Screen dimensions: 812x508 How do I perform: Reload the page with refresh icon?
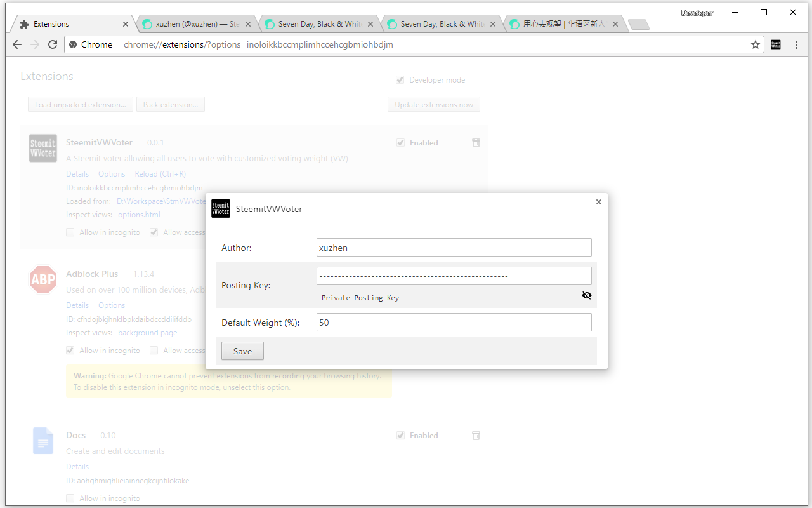pyautogui.click(x=53, y=44)
